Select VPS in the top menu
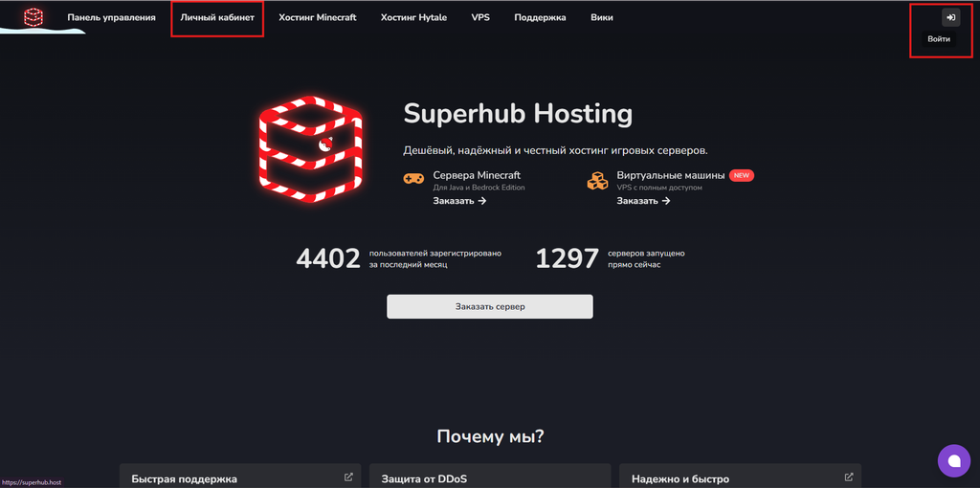 tap(480, 17)
